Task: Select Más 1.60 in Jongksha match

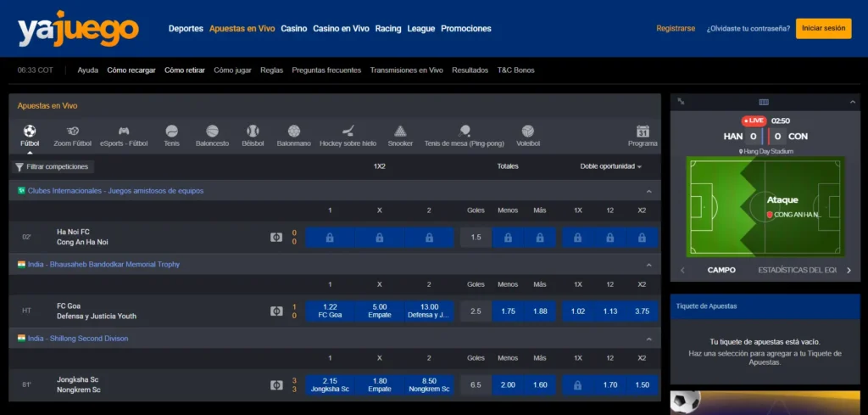Action: point(540,384)
